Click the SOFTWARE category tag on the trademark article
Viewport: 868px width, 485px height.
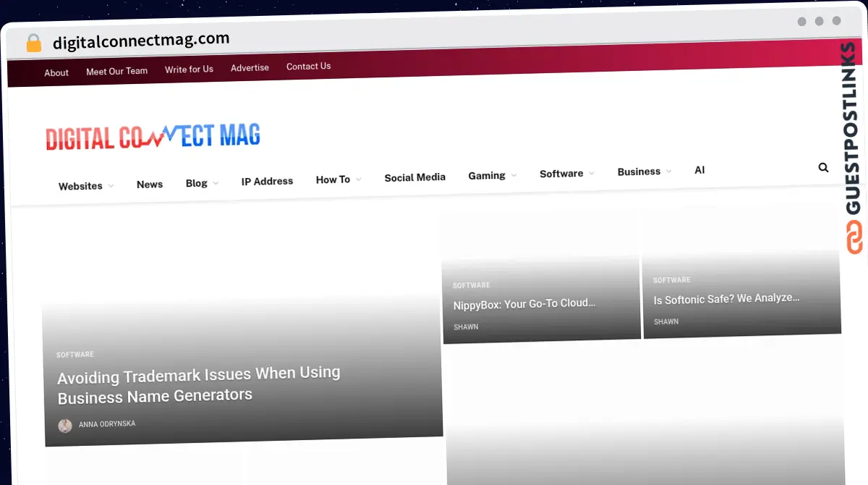click(x=75, y=354)
